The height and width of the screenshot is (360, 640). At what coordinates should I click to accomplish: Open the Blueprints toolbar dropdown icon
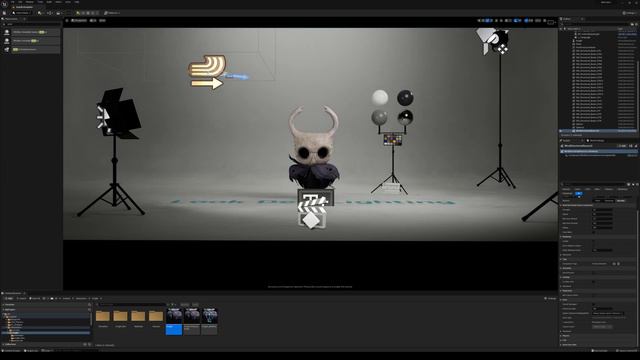49,13
